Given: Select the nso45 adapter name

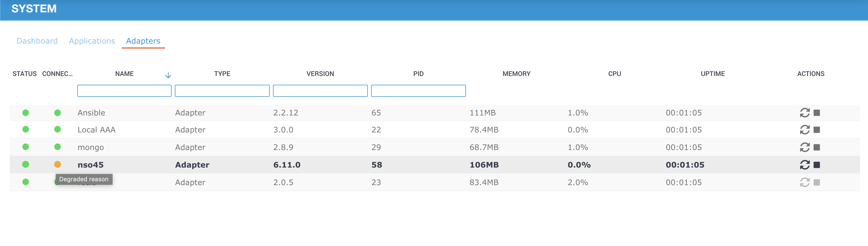Looking at the screenshot, I should tap(91, 165).
